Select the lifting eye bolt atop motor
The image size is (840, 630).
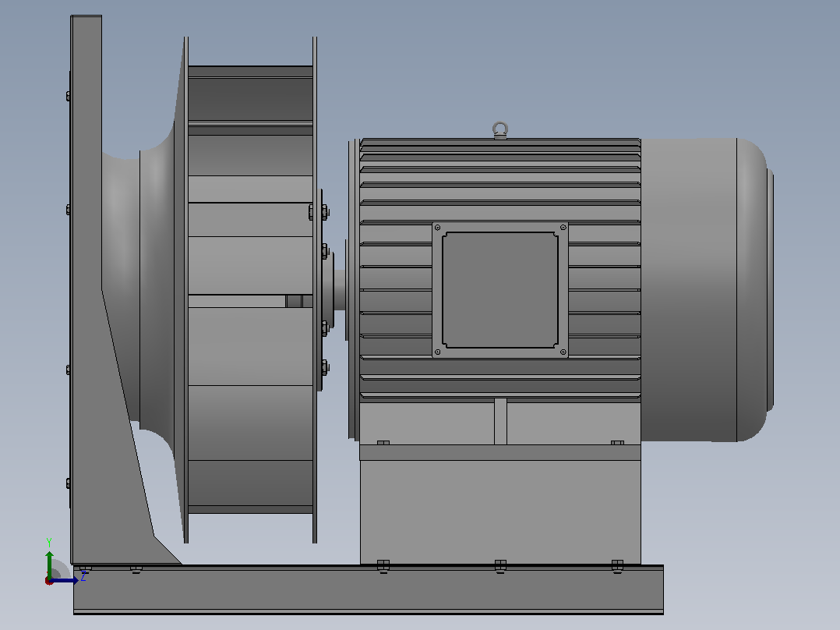(499, 130)
